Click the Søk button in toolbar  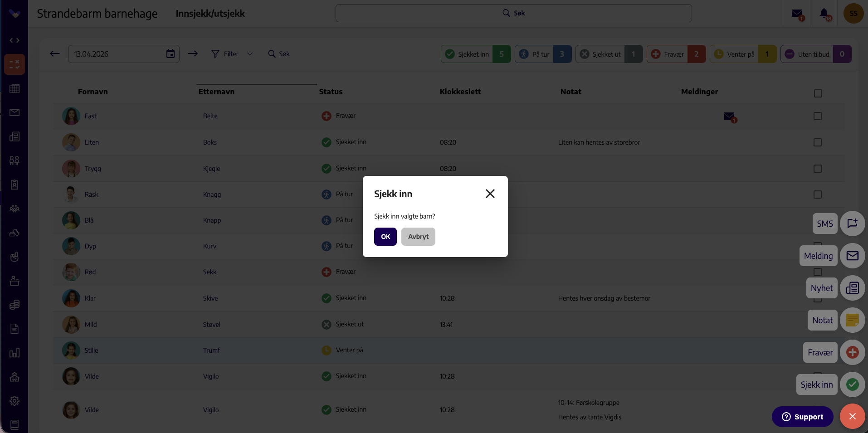click(279, 54)
